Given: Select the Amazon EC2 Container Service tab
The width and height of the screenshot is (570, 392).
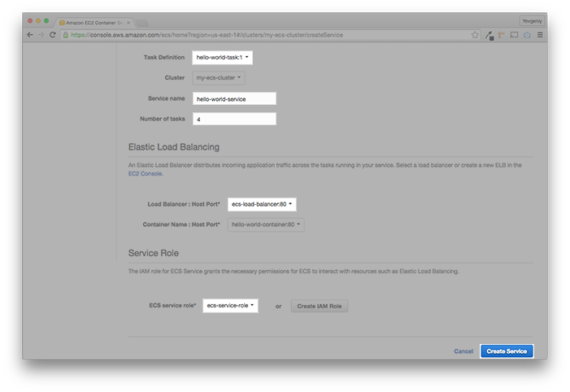Looking at the screenshot, I should (94, 23).
